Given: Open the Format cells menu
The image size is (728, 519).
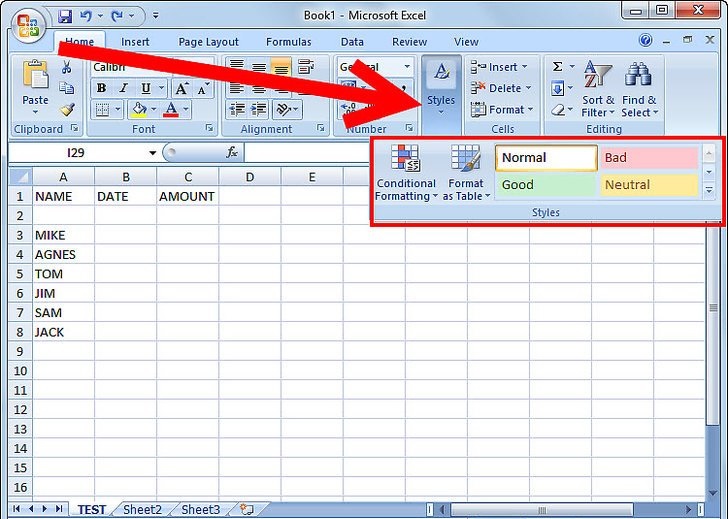Looking at the screenshot, I should (x=502, y=110).
